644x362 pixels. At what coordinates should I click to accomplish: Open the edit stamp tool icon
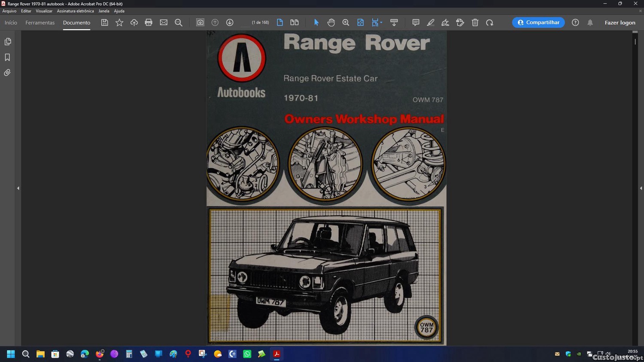point(460,22)
